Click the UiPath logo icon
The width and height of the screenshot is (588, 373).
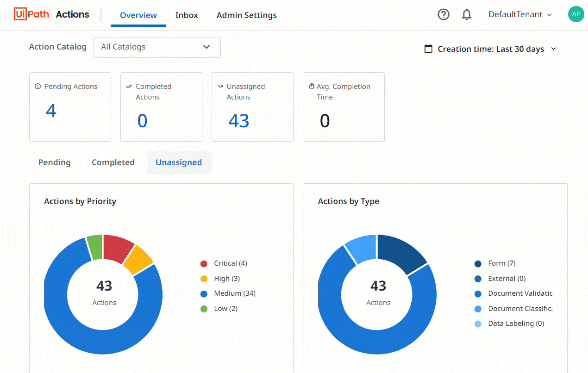(31, 14)
